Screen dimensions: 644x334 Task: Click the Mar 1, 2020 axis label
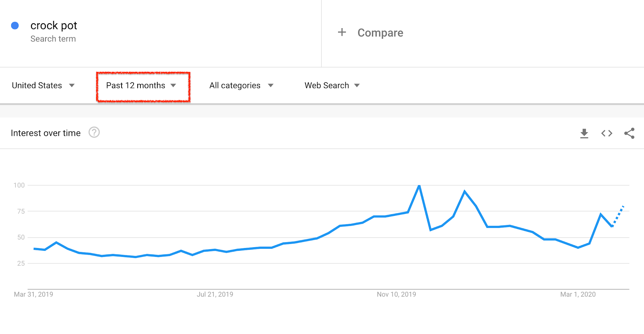coord(578,294)
